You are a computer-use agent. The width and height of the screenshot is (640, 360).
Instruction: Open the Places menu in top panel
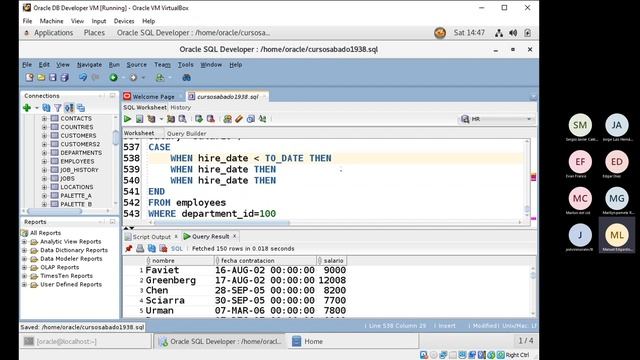pos(94,33)
